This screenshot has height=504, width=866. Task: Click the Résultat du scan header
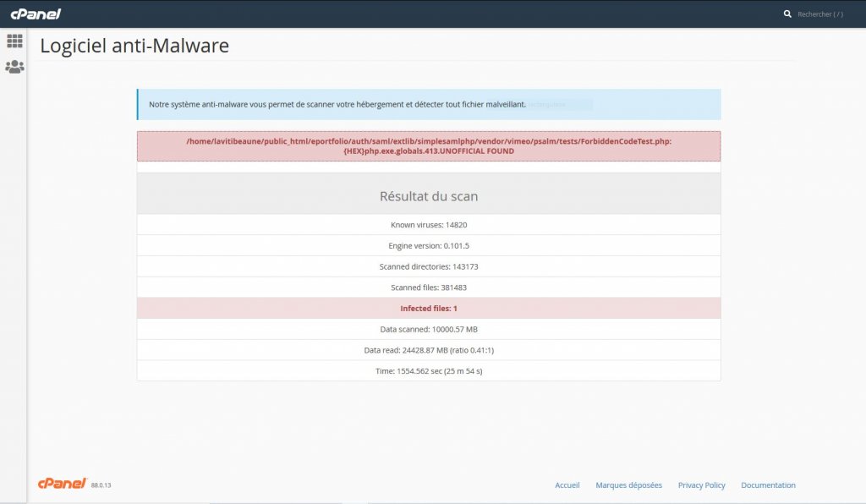[429, 196]
